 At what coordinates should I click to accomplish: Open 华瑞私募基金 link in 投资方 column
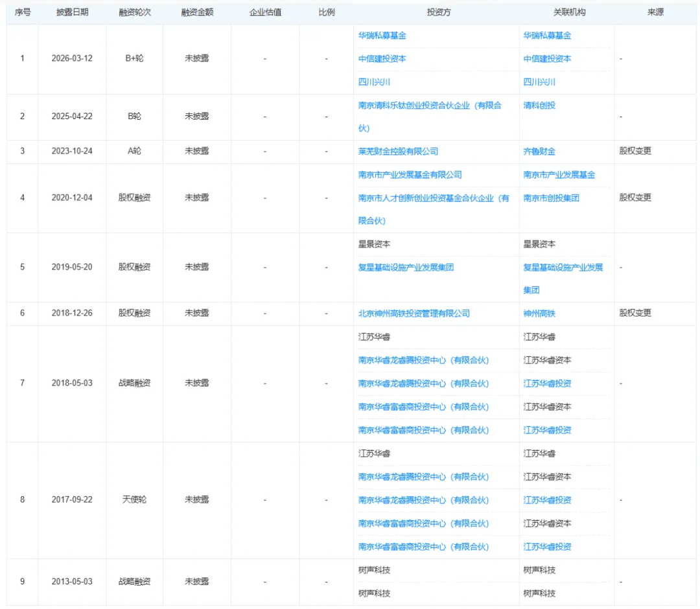(382, 36)
